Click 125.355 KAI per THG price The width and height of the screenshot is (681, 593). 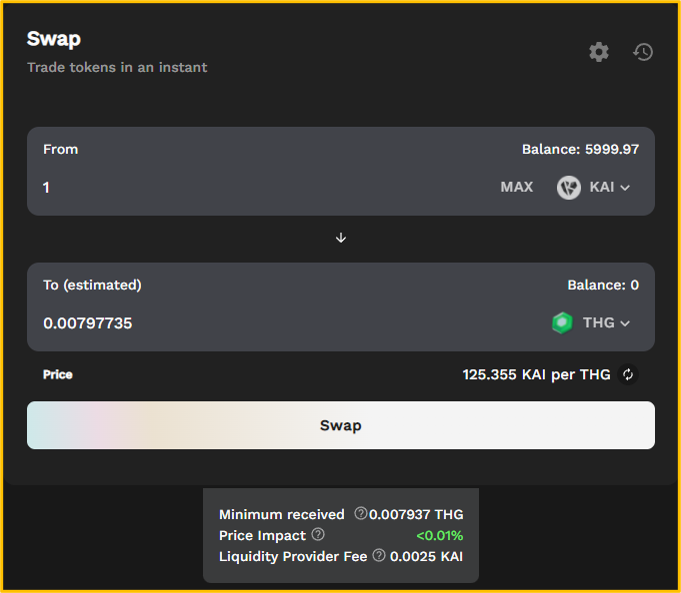click(536, 374)
